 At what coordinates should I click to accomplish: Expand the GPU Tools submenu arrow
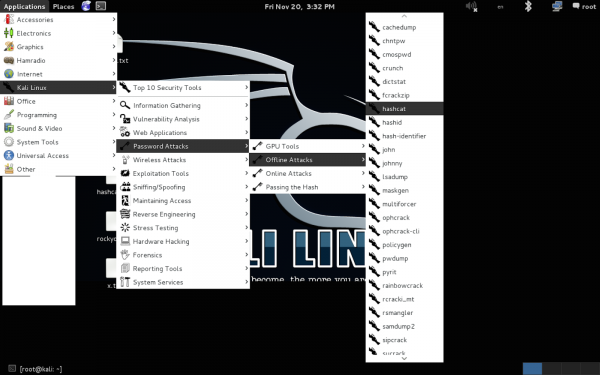pos(363,146)
